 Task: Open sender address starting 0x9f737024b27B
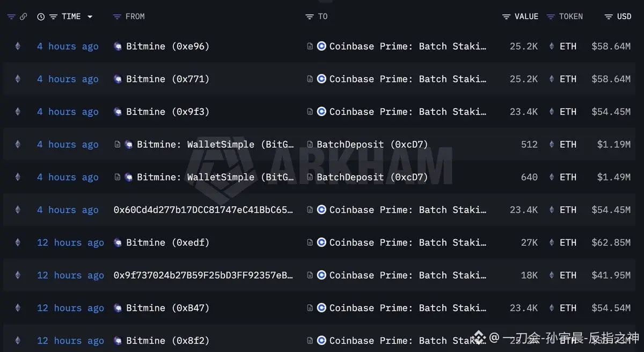[203, 276]
